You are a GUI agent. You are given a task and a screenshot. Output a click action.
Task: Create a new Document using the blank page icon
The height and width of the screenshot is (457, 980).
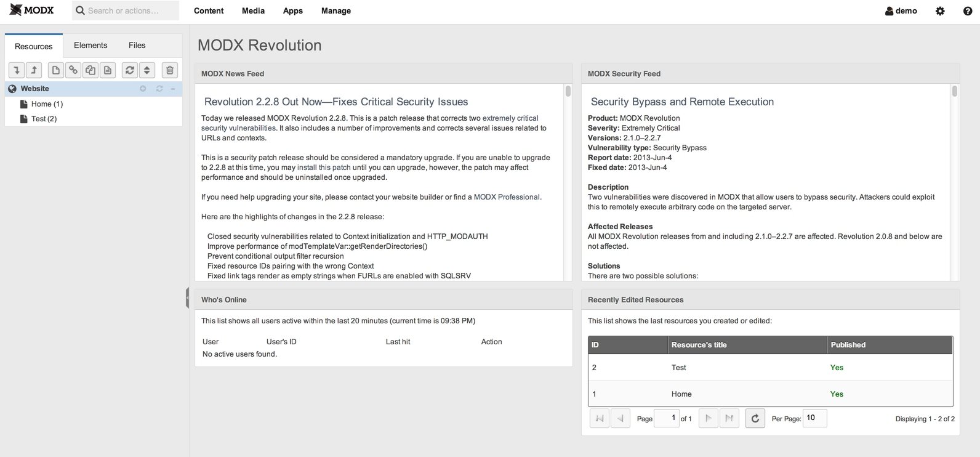click(56, 70)
